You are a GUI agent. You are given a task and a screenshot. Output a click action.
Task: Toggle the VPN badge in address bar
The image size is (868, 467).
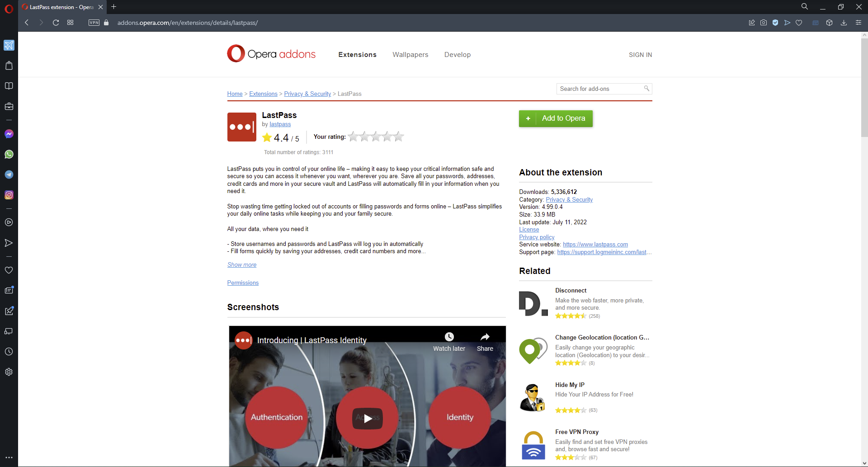click(x=94, y=23)
